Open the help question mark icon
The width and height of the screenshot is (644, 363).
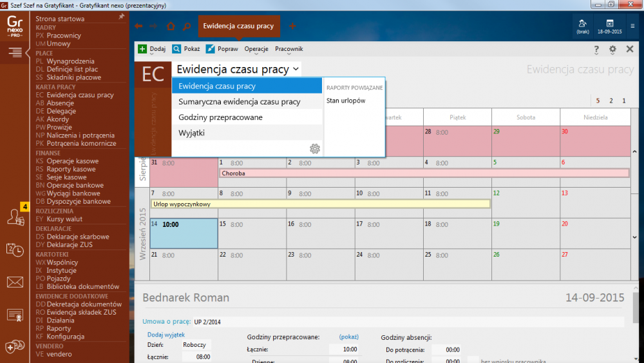[x=596, y=49]
